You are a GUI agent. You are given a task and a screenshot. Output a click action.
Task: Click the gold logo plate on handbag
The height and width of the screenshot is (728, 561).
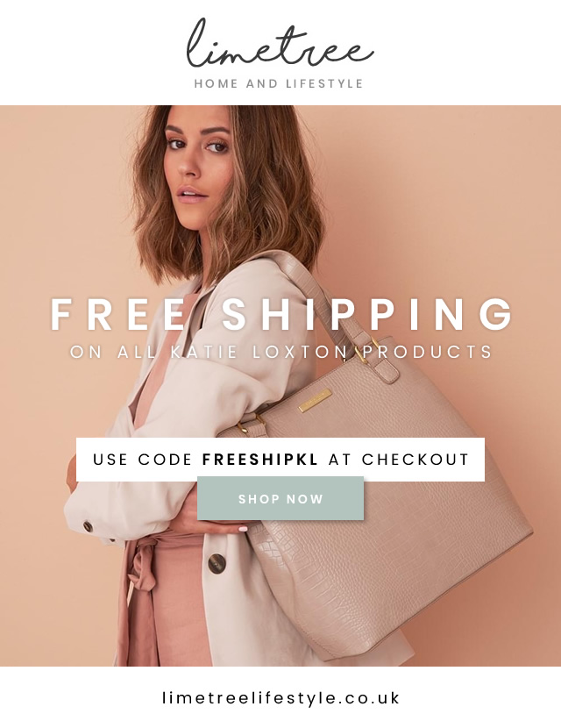click(315, 400)
